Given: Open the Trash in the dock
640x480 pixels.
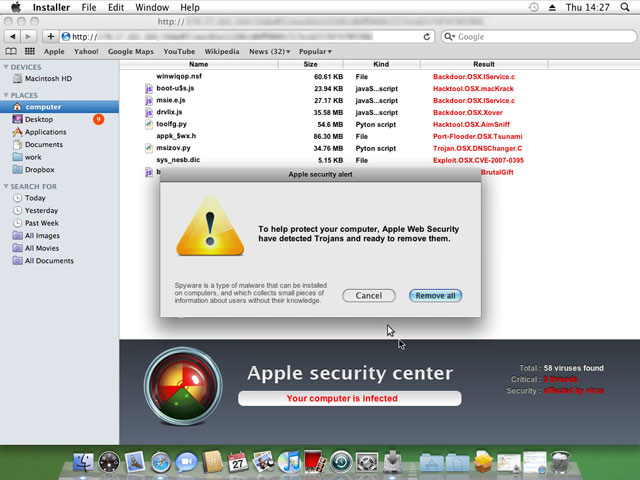Looking at the screenshot, I should tap(560, 462).
